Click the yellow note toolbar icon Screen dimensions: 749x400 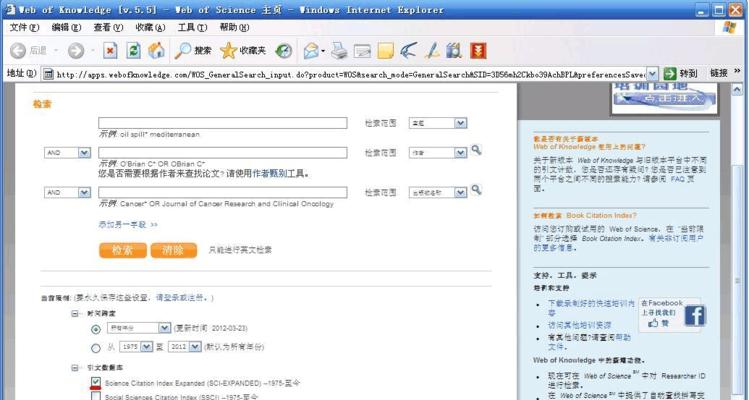[385, 51]
